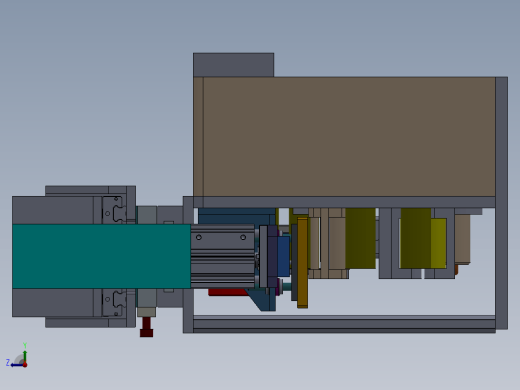The height and width of the screenshot is (390, 520).
Task: Click the green Y axis of the triad
Action: (25, 353)
